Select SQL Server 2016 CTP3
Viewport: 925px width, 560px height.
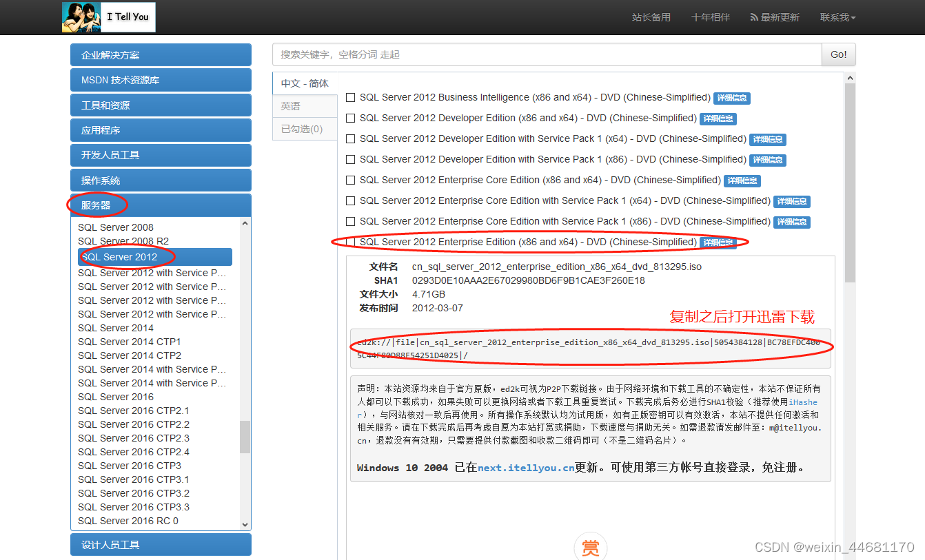coord(130,466)
